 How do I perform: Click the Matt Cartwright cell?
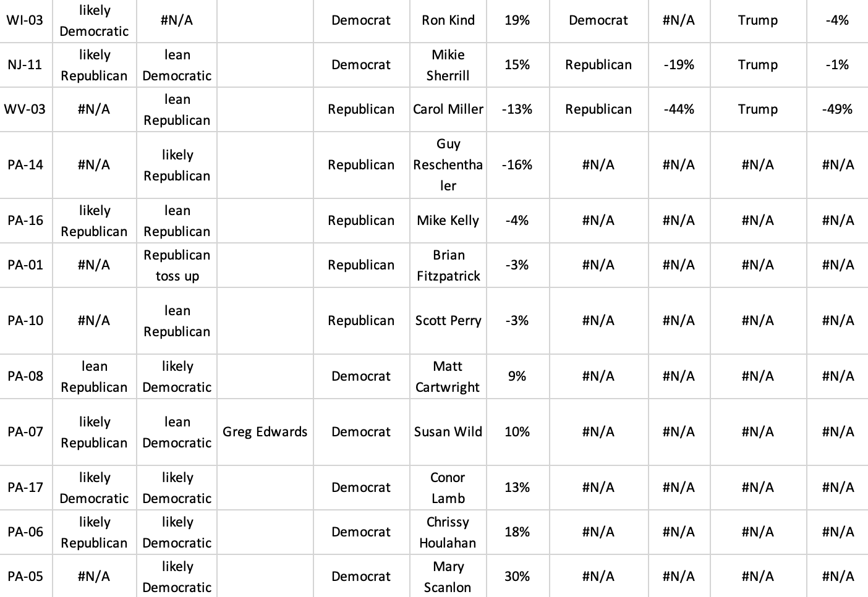[448, 376]
